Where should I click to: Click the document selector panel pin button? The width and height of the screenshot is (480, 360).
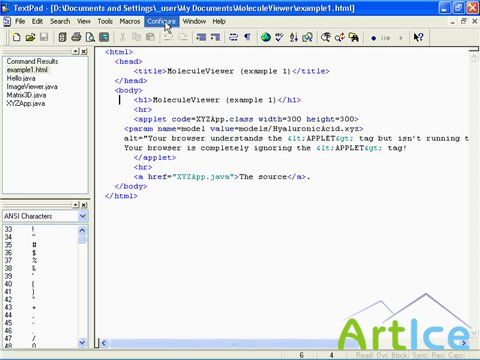click(x=76, y=51)
